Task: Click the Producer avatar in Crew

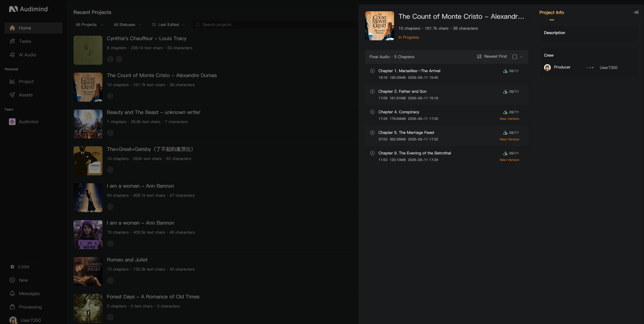Action: pyautogui.click(x=547, y=67)
